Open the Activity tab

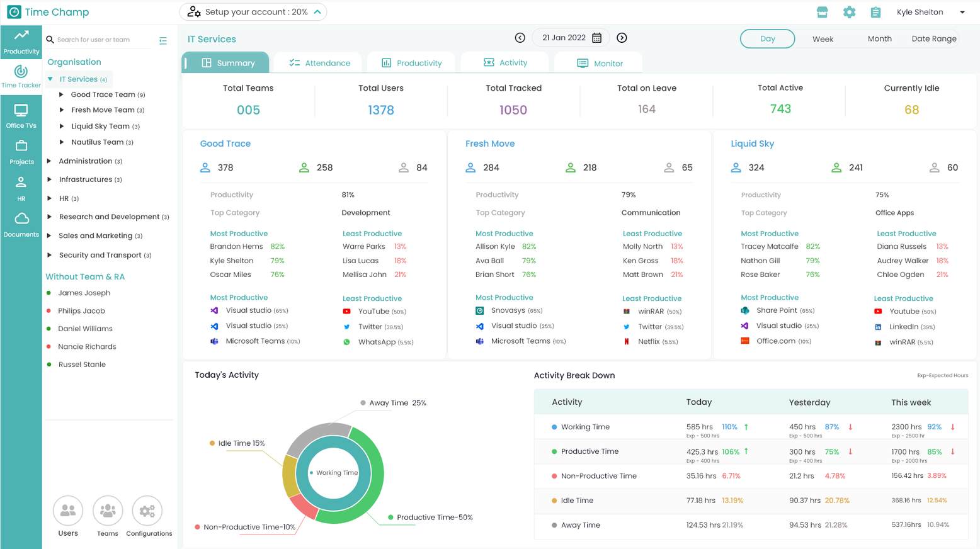pyautogui.click(x=505, y=62)
